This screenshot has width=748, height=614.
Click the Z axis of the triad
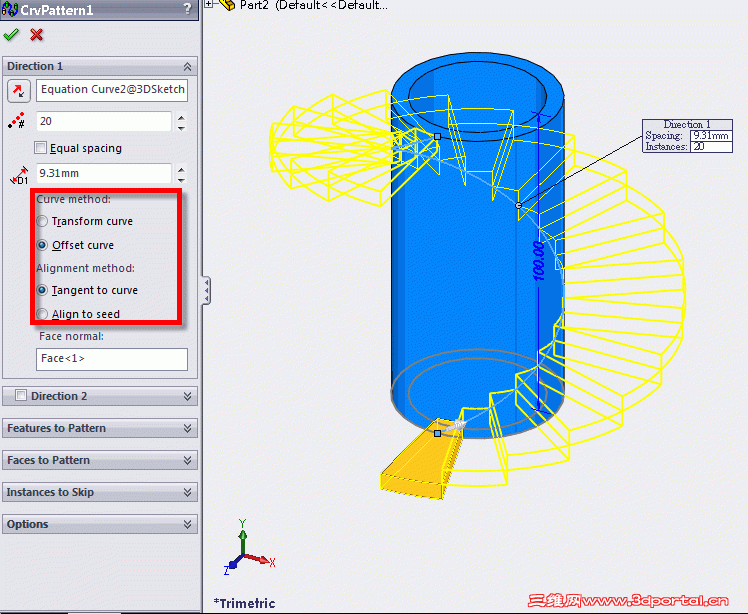tap(231, 565)
